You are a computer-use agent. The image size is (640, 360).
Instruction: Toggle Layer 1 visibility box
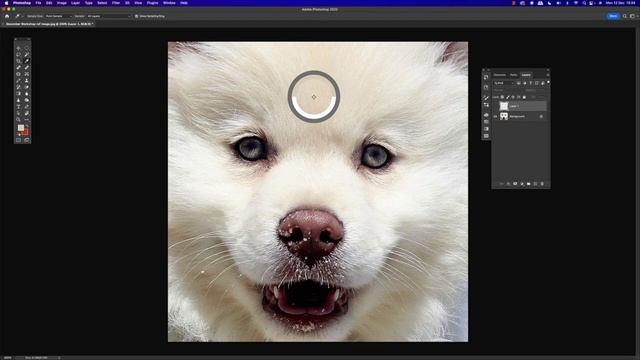pos(495,106)
